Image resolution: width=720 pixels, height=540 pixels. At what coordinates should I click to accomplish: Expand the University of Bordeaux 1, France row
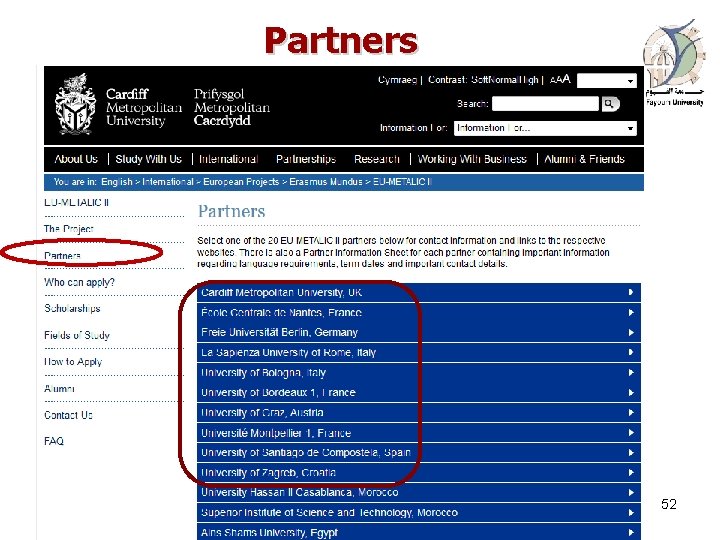(x=418, y=393)
